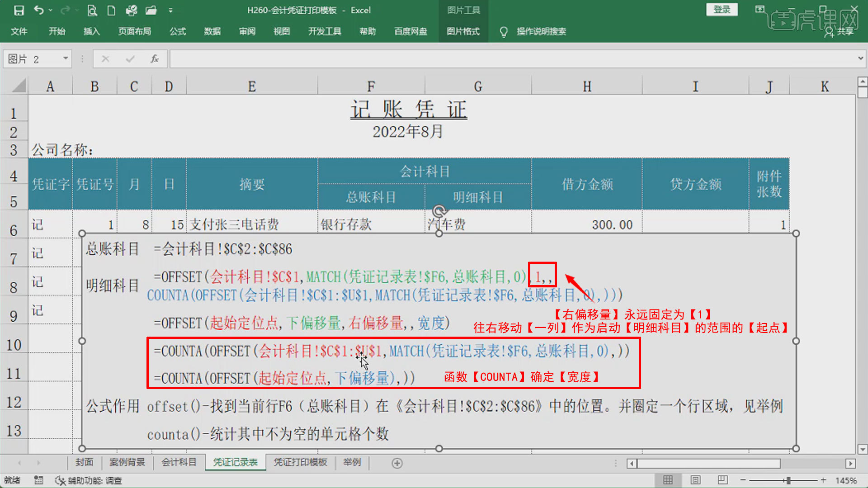
Task: Switch to Page Break Preview view
Action: (722, 480)
